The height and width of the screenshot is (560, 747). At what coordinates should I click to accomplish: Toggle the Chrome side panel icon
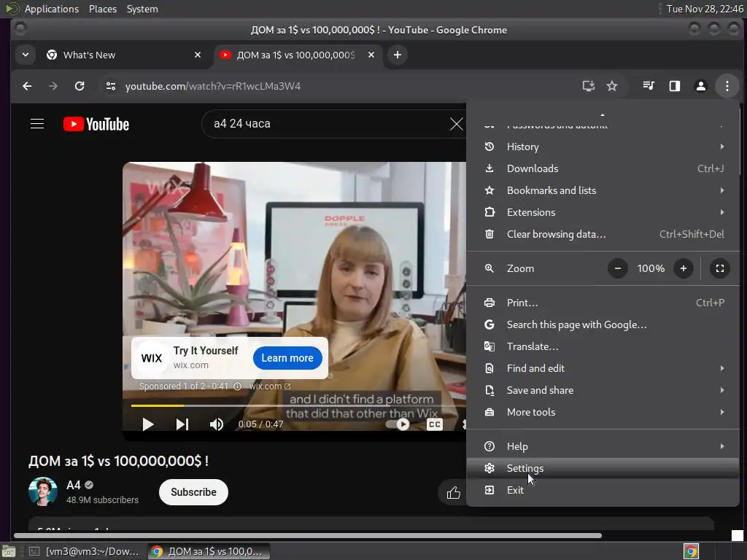click(x=675, y=86)
